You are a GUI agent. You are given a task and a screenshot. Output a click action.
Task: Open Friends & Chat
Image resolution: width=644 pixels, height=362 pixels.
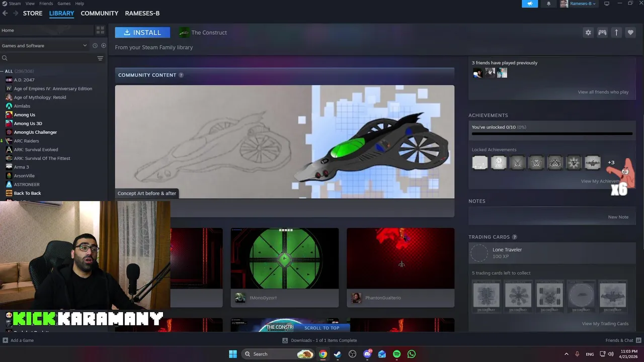pyautogui.click(x=622, y=340)
